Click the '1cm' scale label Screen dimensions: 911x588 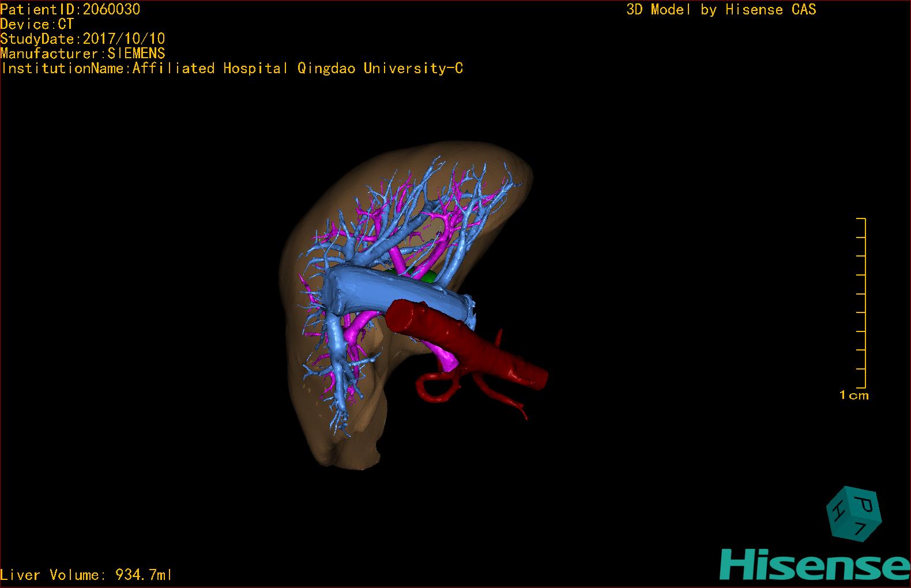(x=854, y=395)
